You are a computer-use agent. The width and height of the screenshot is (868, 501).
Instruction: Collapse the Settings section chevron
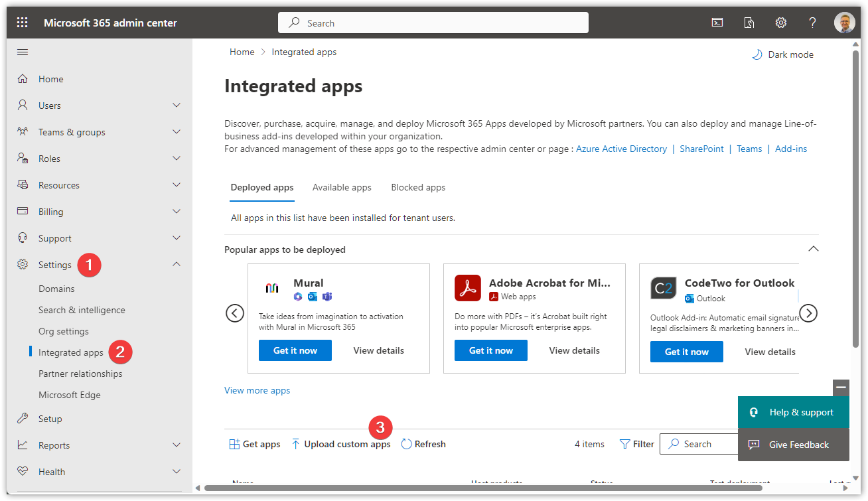(177, 264)
